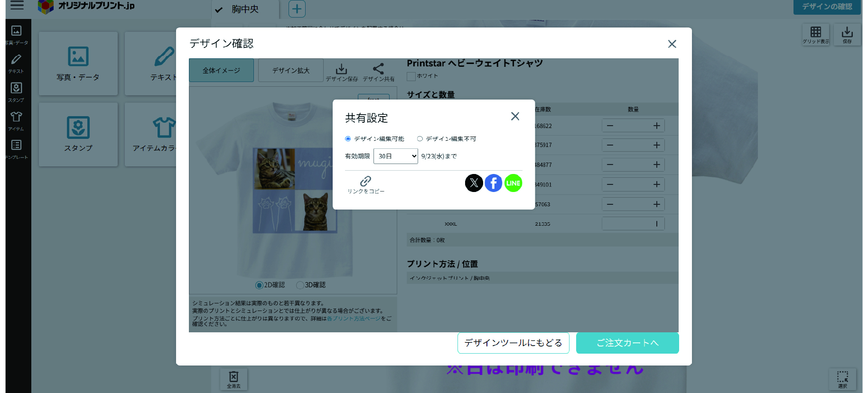Click the 合計数量：0枚 text
This screenshot has height=393, width=868.
[427, 240]
